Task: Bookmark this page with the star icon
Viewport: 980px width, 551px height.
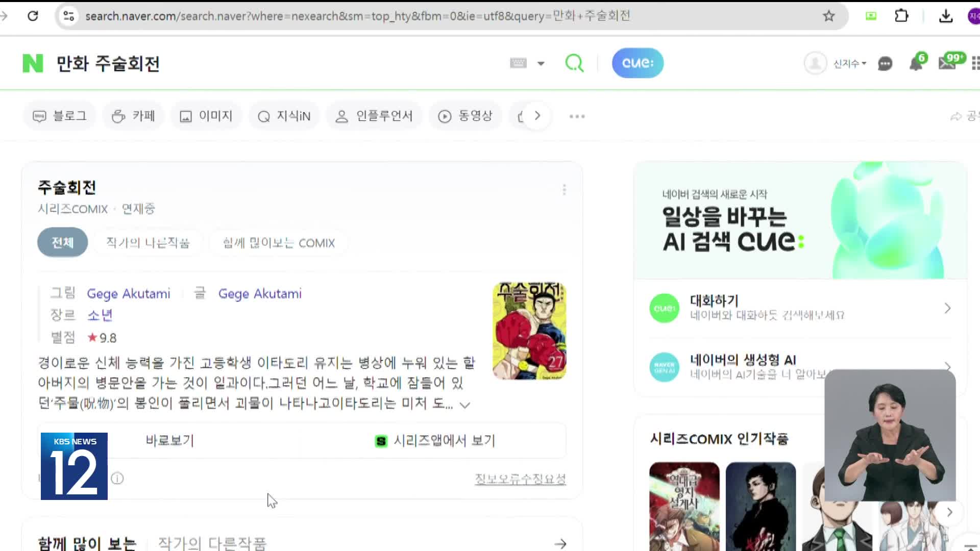Action: click(828, 16)
